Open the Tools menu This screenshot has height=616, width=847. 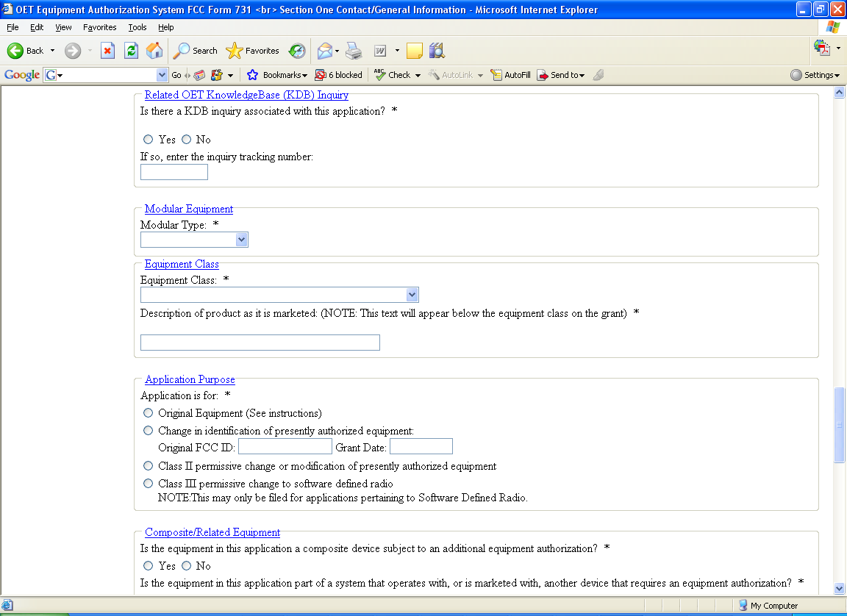(137, 27)
